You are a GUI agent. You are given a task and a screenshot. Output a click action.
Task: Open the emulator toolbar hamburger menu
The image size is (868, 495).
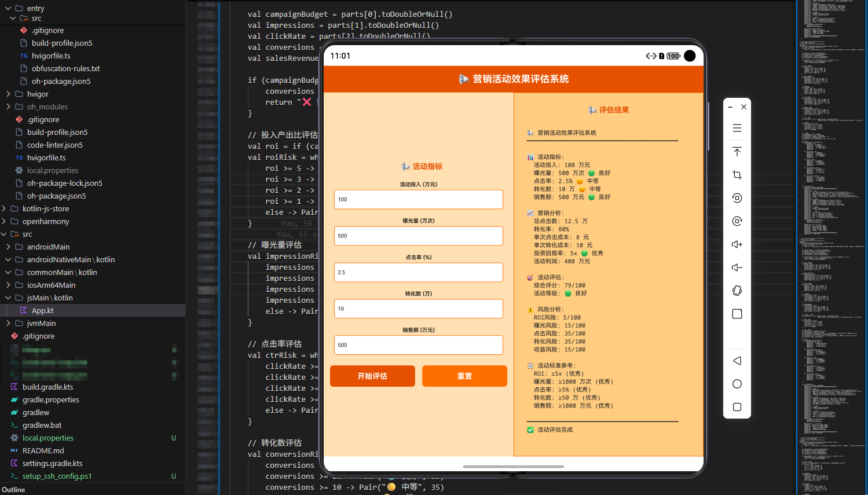(737, 128)
